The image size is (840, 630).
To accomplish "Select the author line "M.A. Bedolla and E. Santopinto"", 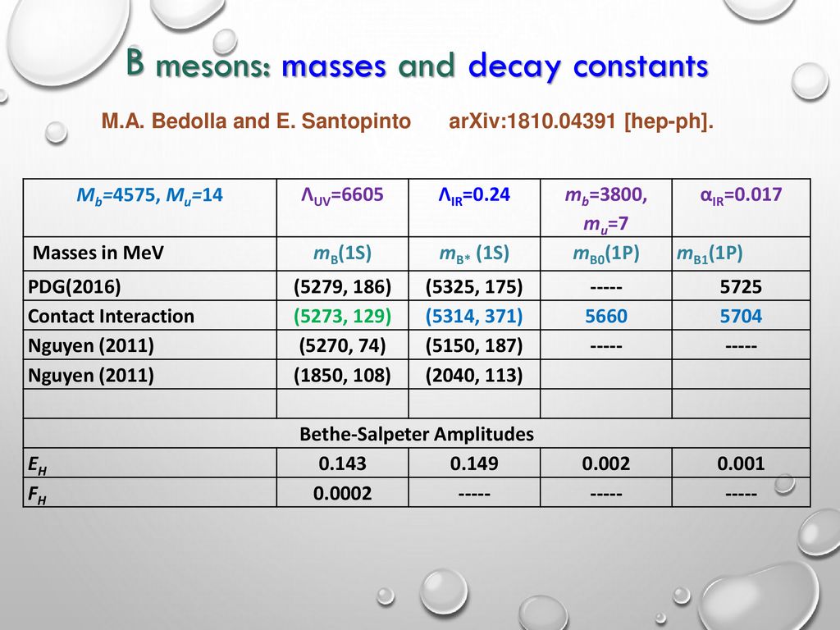I will (x=256, y=121).
